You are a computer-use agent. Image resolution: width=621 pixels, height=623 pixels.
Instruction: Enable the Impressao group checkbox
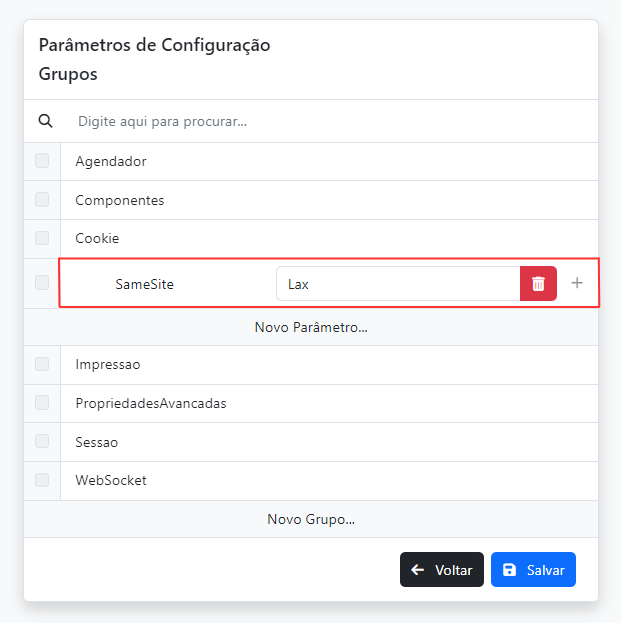[x=42, y=364]
